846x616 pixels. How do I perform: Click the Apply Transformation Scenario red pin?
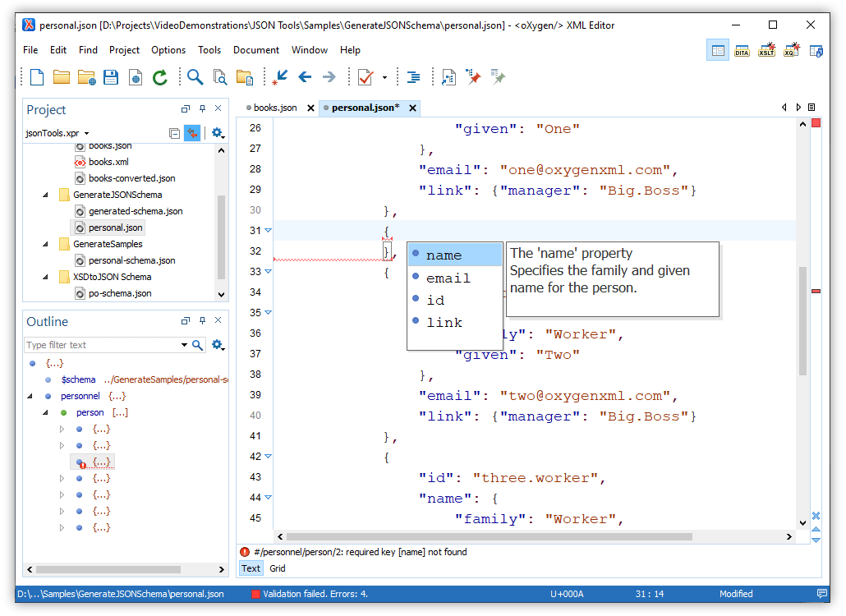472,77
